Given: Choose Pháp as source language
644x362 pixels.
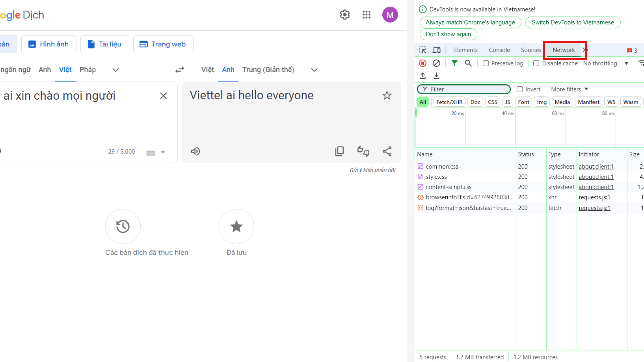Looking at the screenshot, I should click(87, 70).
